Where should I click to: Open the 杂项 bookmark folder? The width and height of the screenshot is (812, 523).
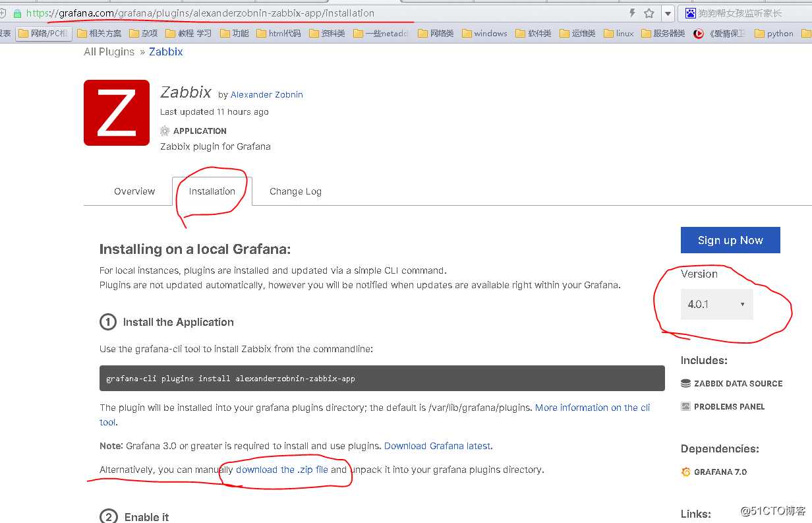tap(144, 33)
